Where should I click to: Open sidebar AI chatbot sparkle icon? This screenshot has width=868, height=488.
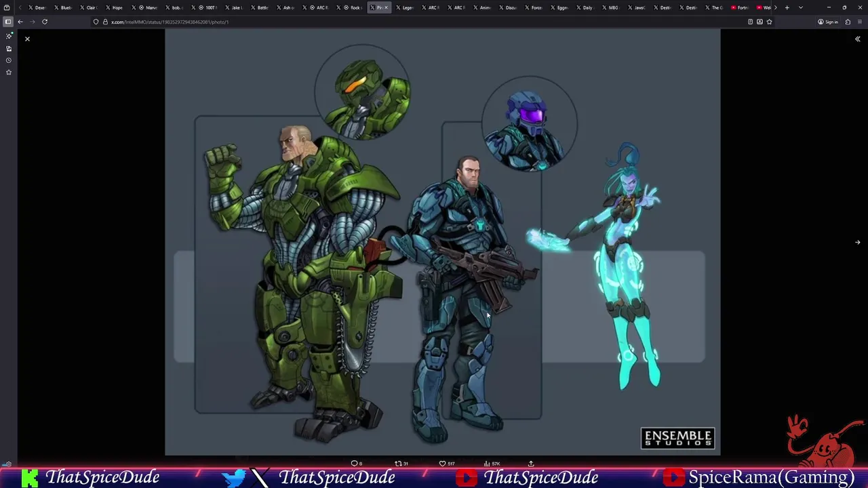9,37
